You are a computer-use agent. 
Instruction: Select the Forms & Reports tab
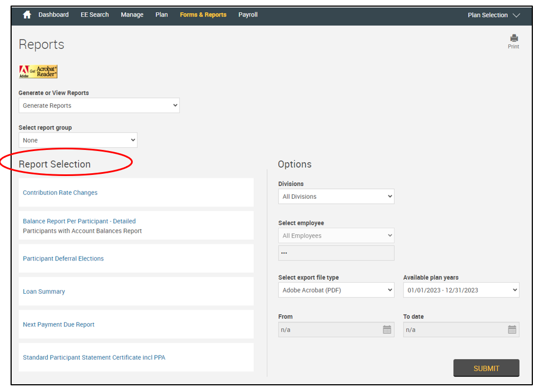tap(203, 15)
